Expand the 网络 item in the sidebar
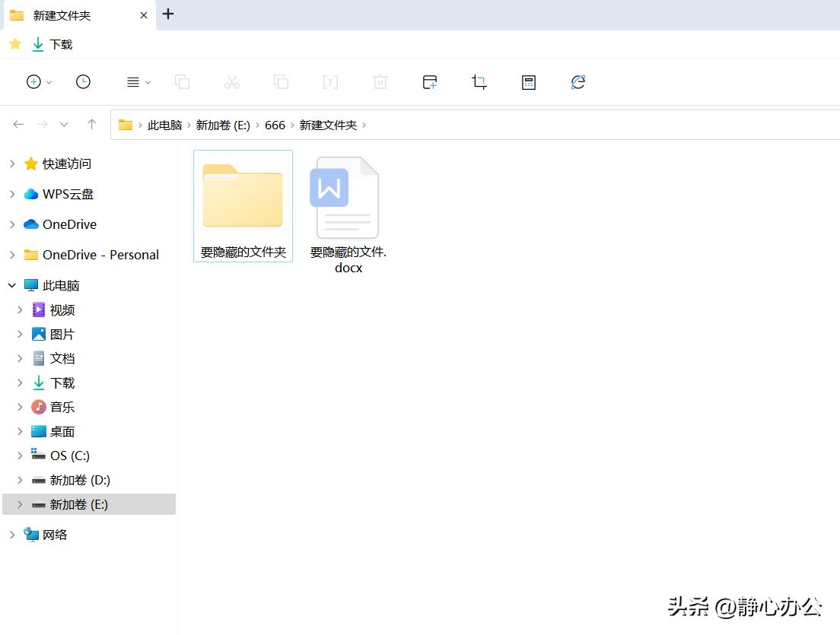 pyautogui.click(x=11, y=535)
